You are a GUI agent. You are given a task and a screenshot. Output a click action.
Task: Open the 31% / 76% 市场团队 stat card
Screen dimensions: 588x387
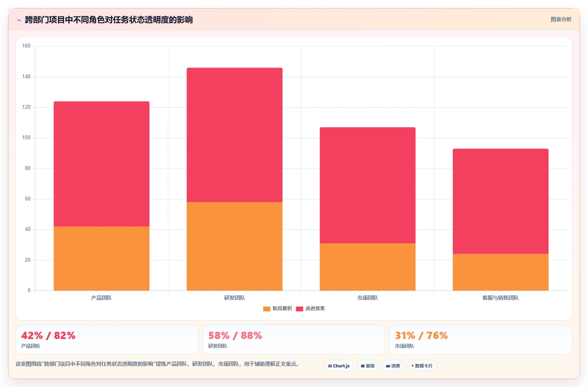coord(480,339)
